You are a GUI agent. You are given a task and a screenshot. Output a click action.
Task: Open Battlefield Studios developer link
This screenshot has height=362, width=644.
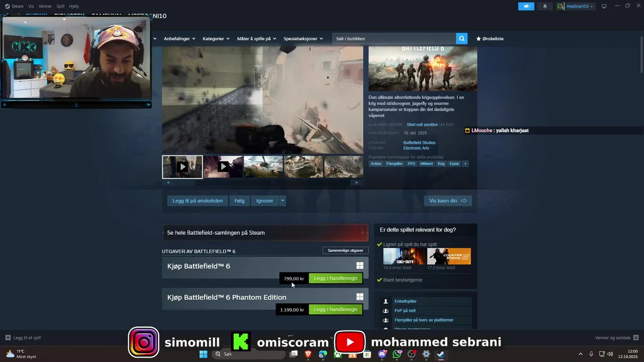click(420, 143)
